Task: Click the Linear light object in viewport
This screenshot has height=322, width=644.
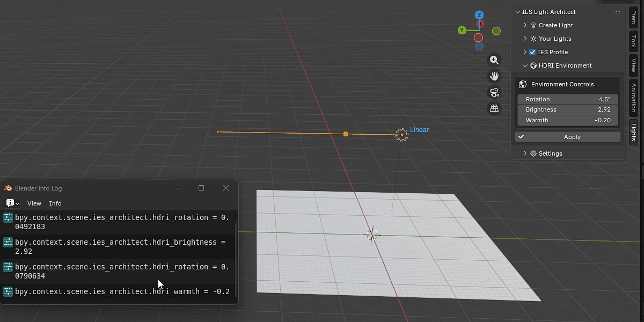Action: point(401,135)
